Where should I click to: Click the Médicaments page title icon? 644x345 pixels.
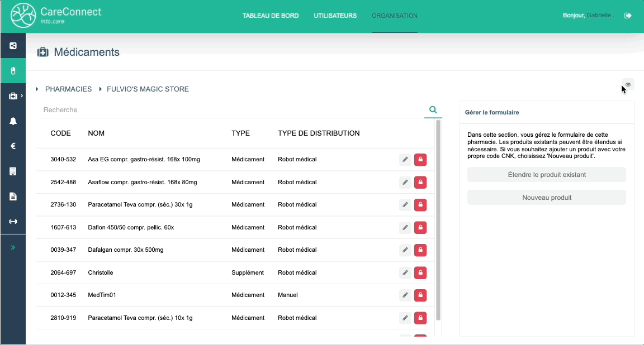42,52
